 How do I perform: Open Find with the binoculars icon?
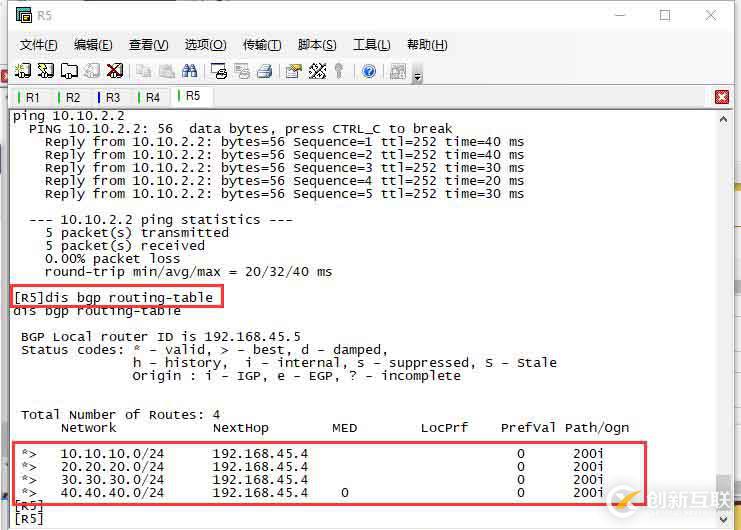(190, 71)
